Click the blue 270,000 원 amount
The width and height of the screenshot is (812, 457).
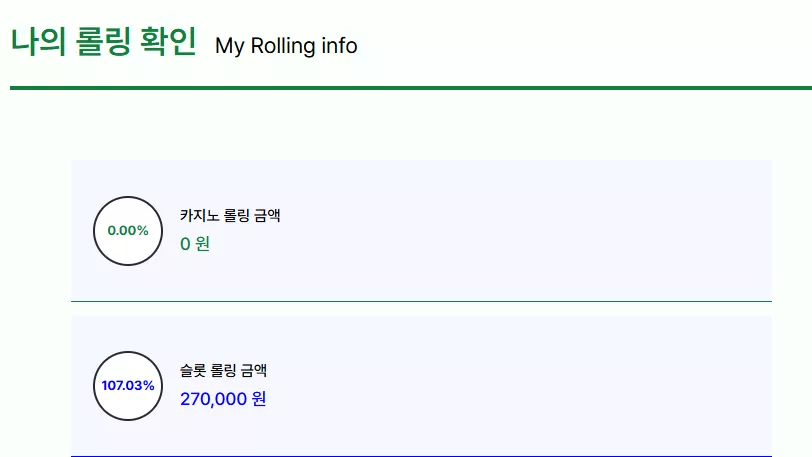pos(223,399)
